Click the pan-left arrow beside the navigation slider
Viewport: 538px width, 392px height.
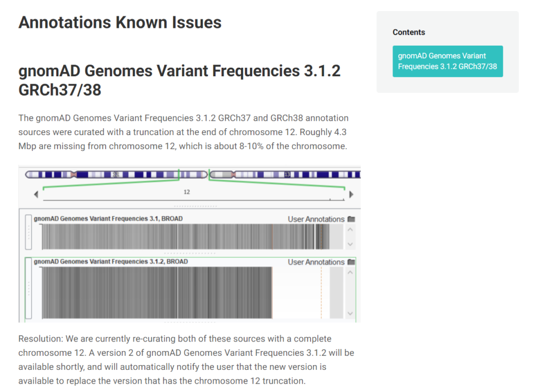click(36, 194)
